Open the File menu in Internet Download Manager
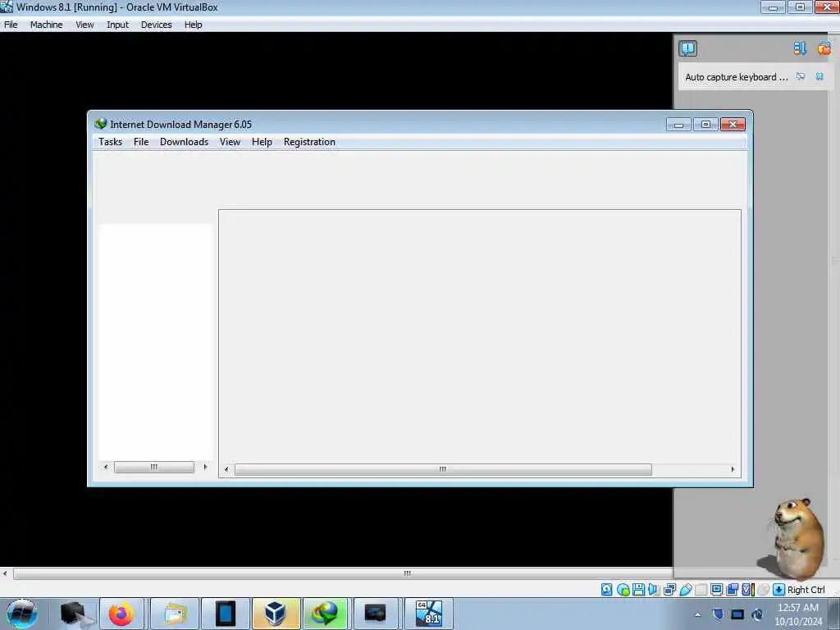Image resolution: width=840 pixels, height=630 pixels. (x=141, y=142)
